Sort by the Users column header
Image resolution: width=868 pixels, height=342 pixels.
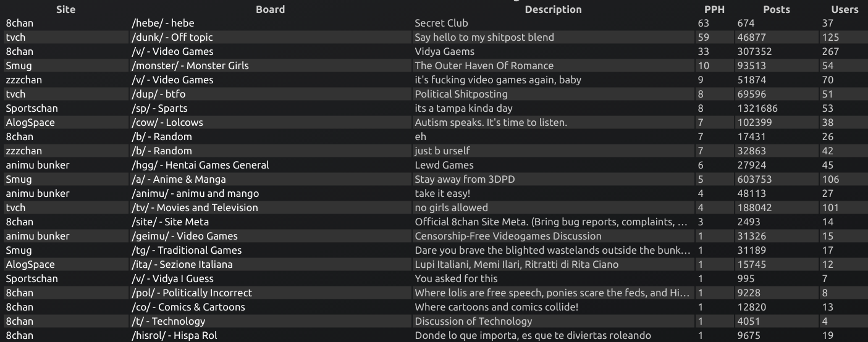pos(845,9)
